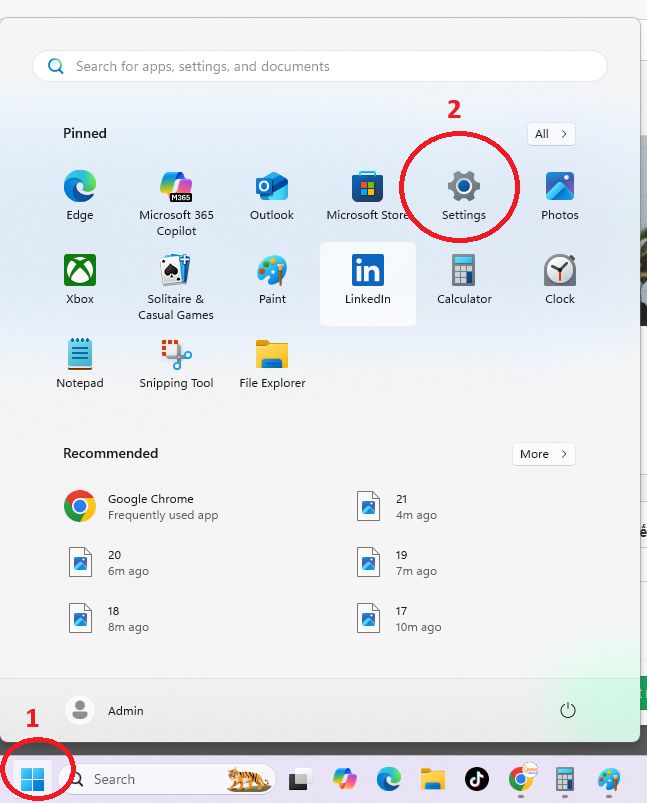Switch to Paint on the taskbar
This screenshot has width=647, height=803.
609,779
